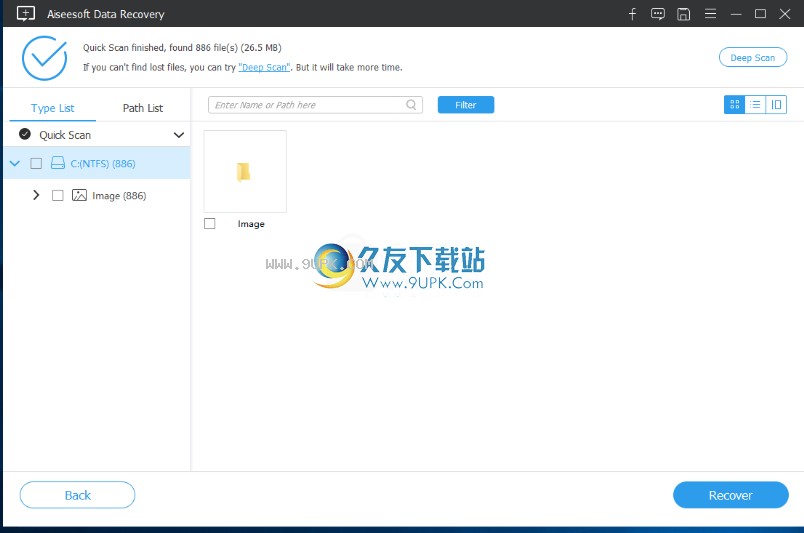
Task: Open the Filter options
Action: click(466, 105)
